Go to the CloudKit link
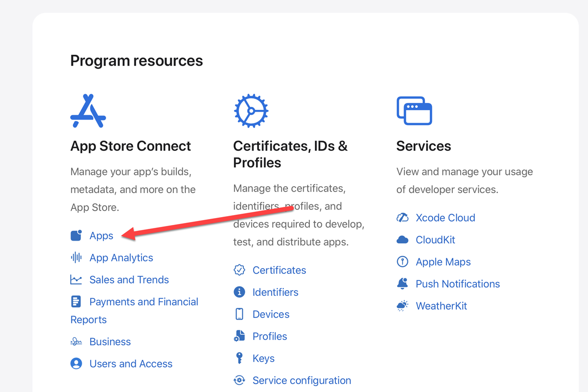Screen dimensions: 588x392 [x=436, y=240]
